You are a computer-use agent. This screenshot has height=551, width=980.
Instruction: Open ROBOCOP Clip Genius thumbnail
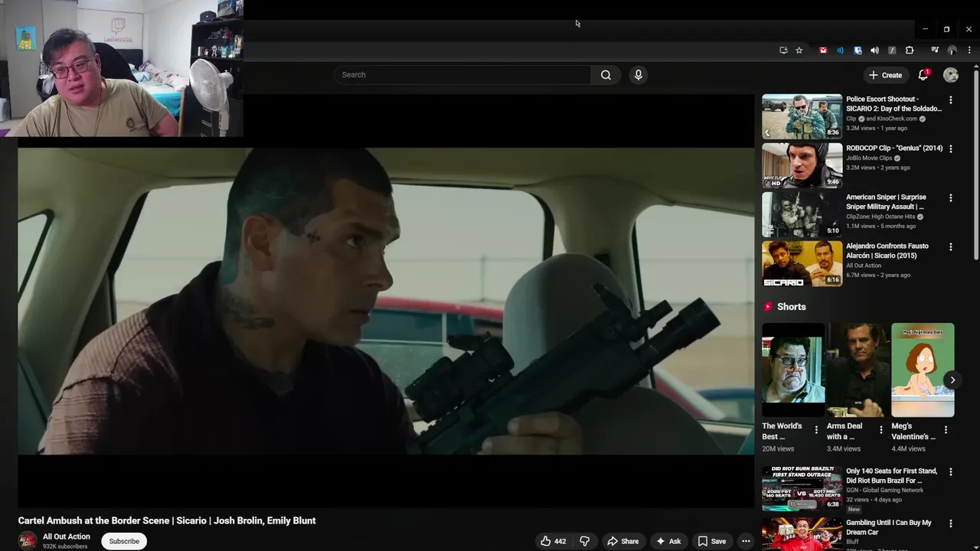point(802,165)
